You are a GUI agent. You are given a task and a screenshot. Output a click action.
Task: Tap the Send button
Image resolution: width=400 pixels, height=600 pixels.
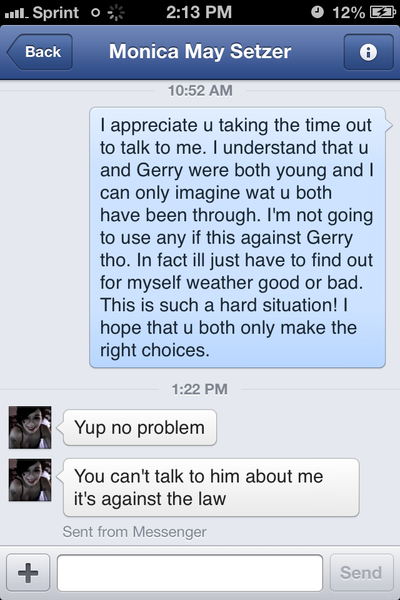click(x=361, y=572)
